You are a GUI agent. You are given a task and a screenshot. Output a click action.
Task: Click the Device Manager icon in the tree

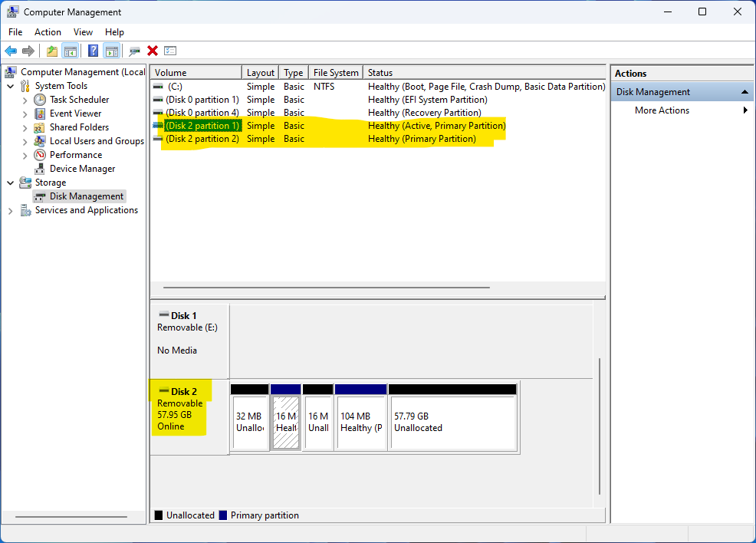point(39,168)
